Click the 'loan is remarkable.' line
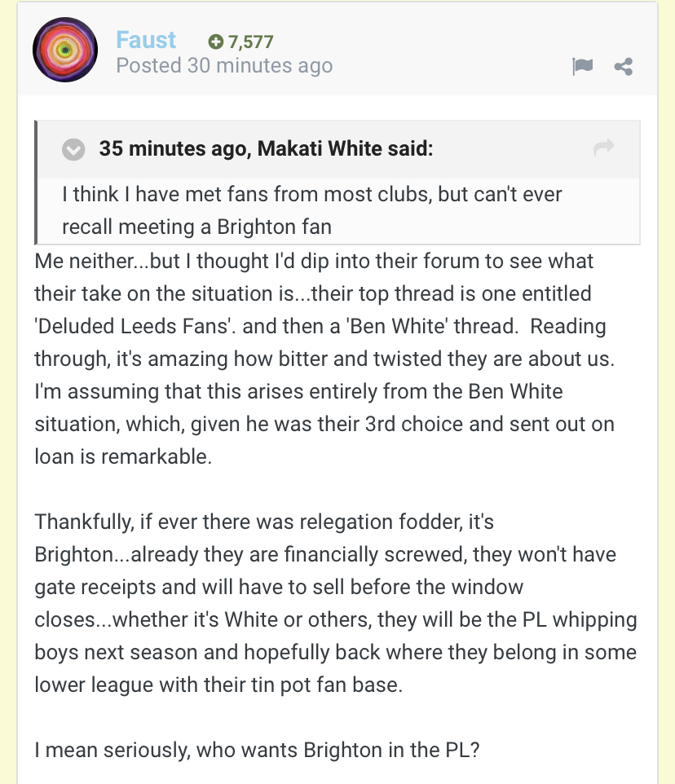The image size is (675, 784). pos(123,456)
